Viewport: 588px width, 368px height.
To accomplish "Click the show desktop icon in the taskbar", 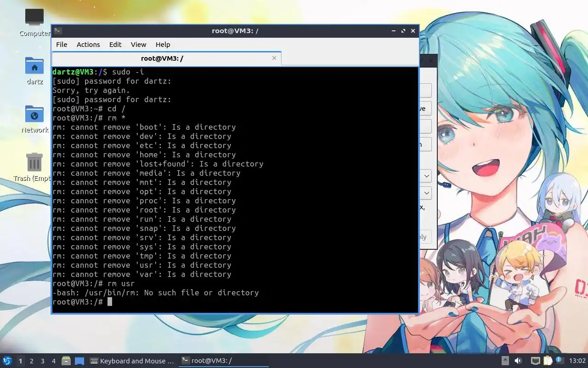I will tap(79, 361).
